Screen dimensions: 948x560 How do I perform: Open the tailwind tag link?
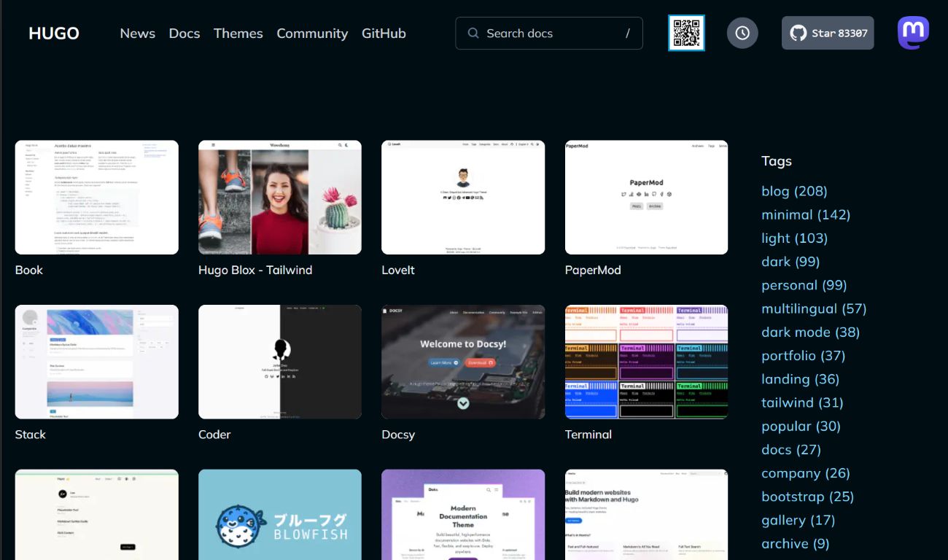802,402
